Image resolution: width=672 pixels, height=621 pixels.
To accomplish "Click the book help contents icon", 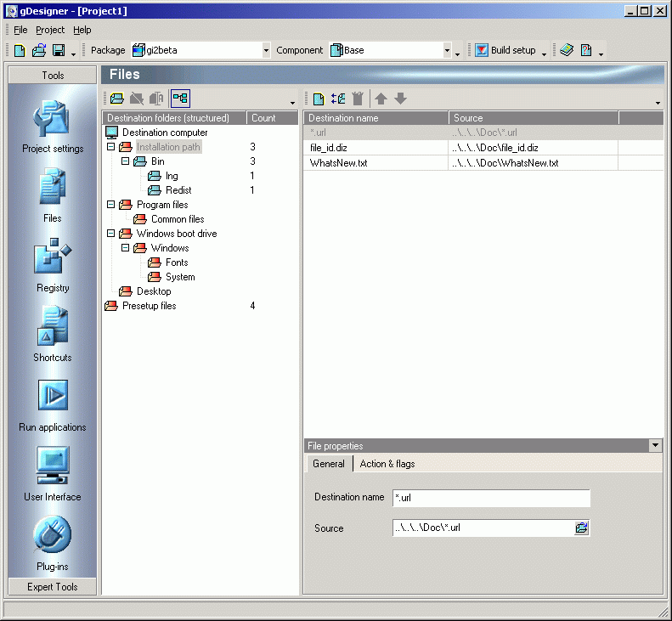I will point(567,51).
